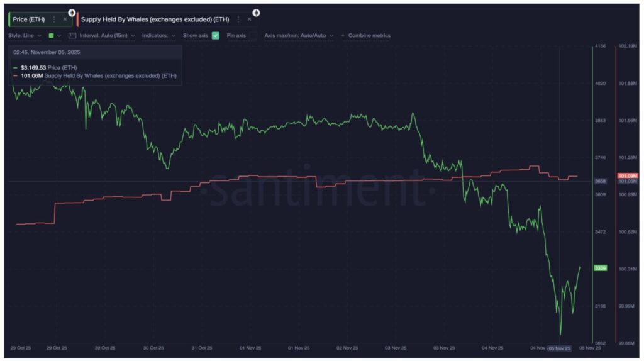This screenshot has height=361, width=644.
Task: Remove the Price (ETH) metric
Action: coord(65,19)
